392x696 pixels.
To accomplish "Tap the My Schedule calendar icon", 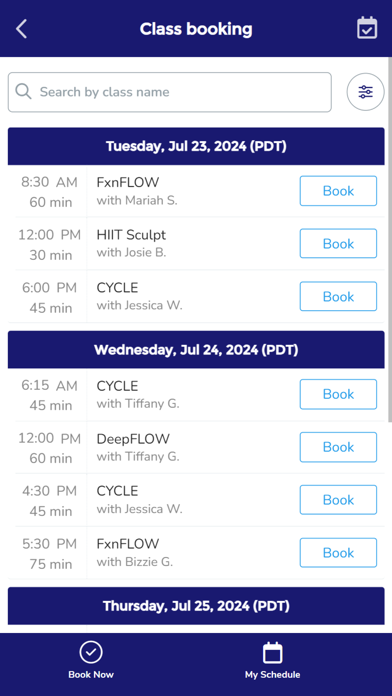I will (x=273, y=652).
